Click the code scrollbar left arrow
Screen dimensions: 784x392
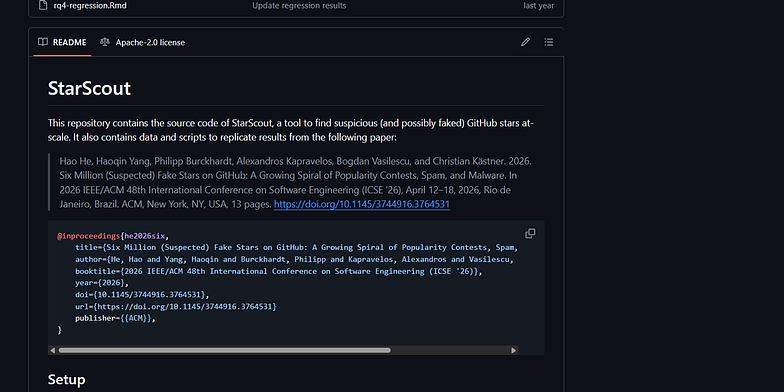point(52,350)
